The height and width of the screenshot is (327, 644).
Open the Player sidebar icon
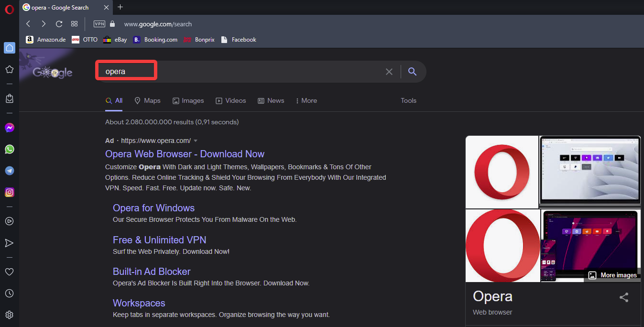point(9,221)
